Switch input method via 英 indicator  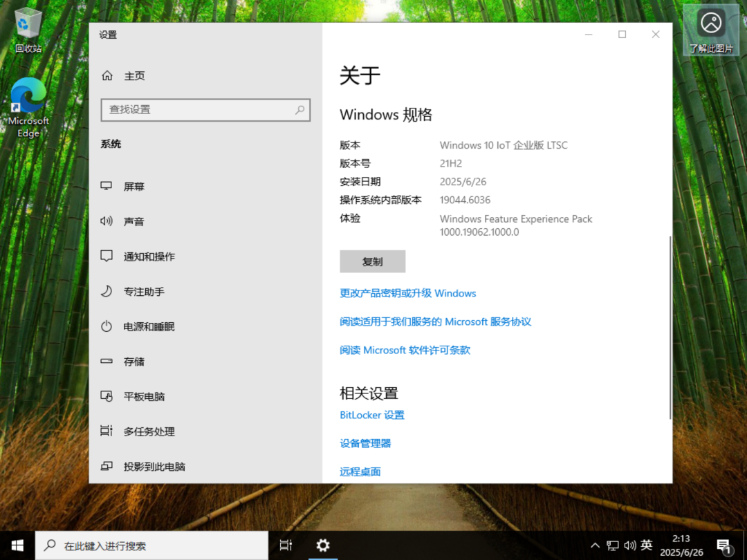pos(647,545)
